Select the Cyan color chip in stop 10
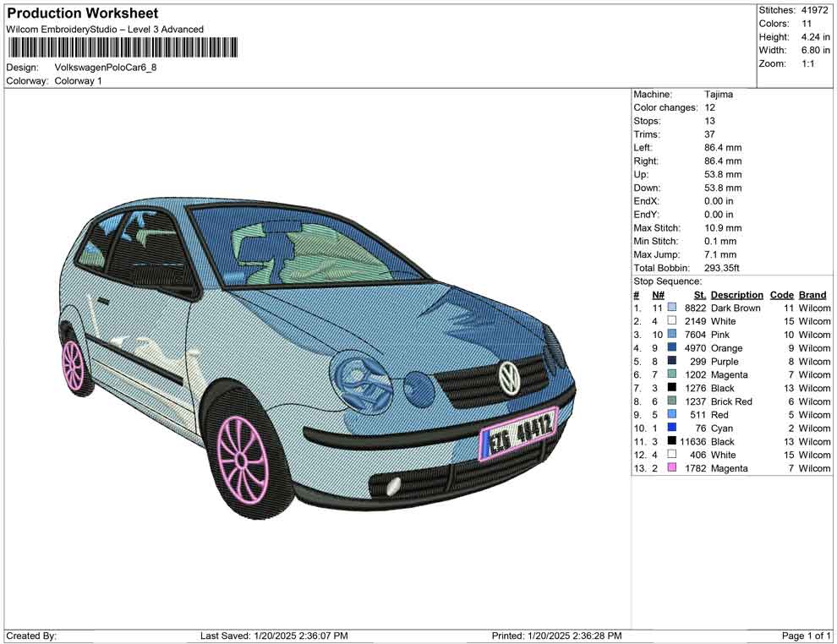This screenshot has width=837, height=644. (670, 428)
